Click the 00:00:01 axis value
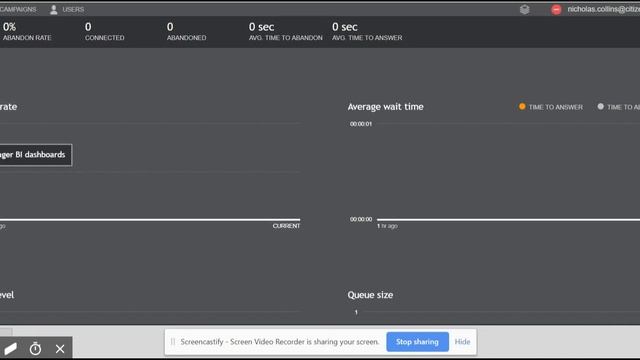This screenshot has height=360, width=640. click(361, 124)
